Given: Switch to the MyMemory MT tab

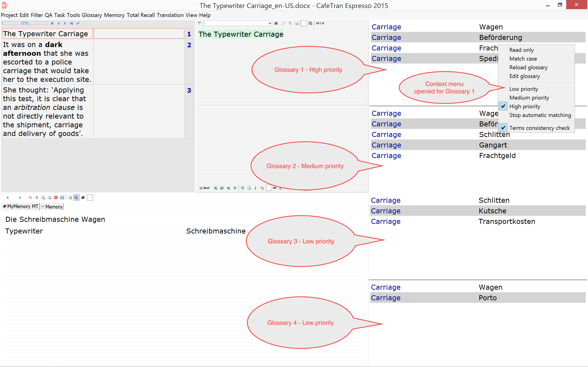Looking at the screenshot, I should (x=21, y=206).
